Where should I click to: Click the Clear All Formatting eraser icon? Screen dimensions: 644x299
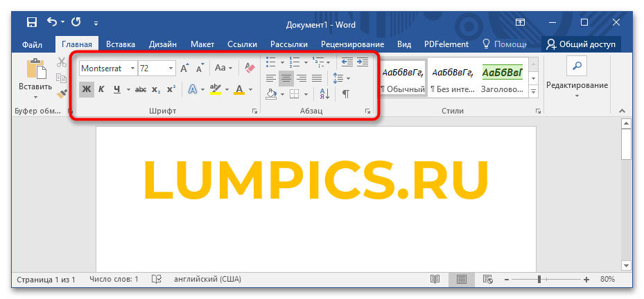(250, 68)
